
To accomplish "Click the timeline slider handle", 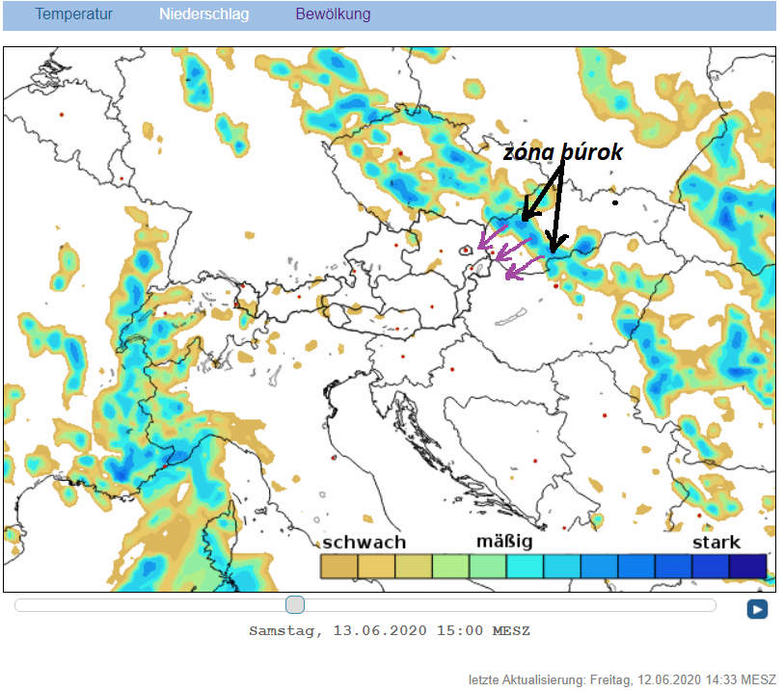I will pos(295,604).
